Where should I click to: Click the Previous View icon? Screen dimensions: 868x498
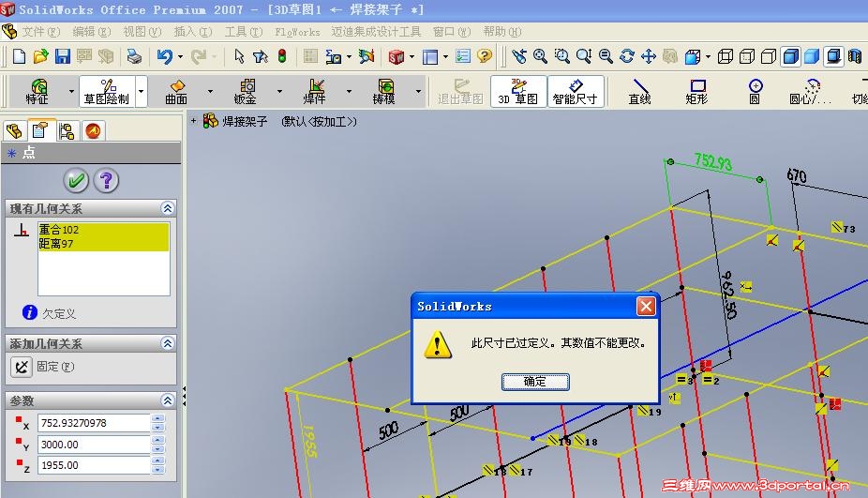point(518,56)
